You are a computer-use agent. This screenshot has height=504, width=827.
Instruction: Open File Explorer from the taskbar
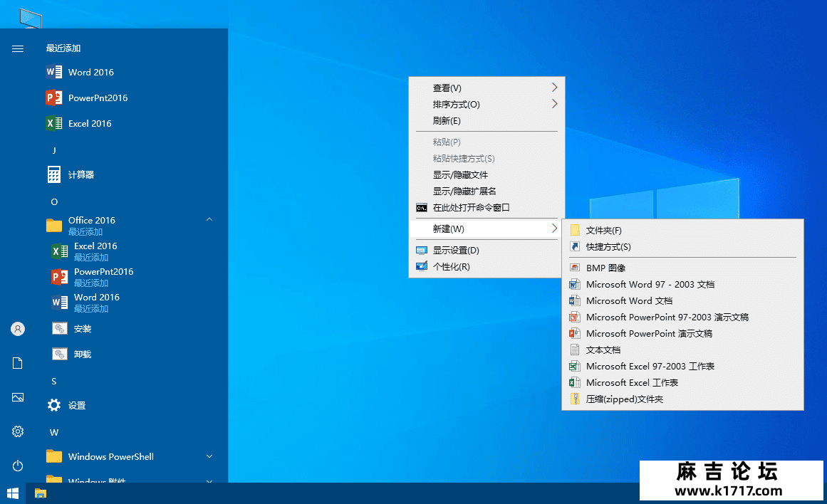[x=41, y=493]
